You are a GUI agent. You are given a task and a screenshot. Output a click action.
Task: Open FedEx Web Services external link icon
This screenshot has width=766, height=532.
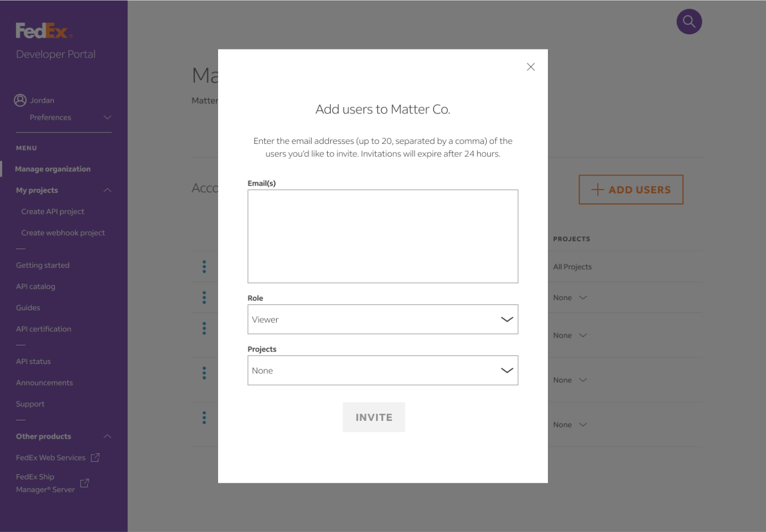click(x=95, y=457)
